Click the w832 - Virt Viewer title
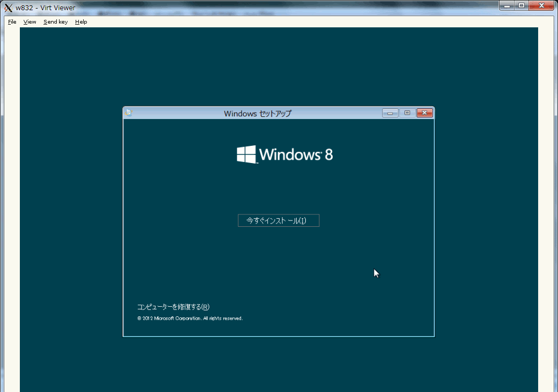 click(x=46, y=8)
